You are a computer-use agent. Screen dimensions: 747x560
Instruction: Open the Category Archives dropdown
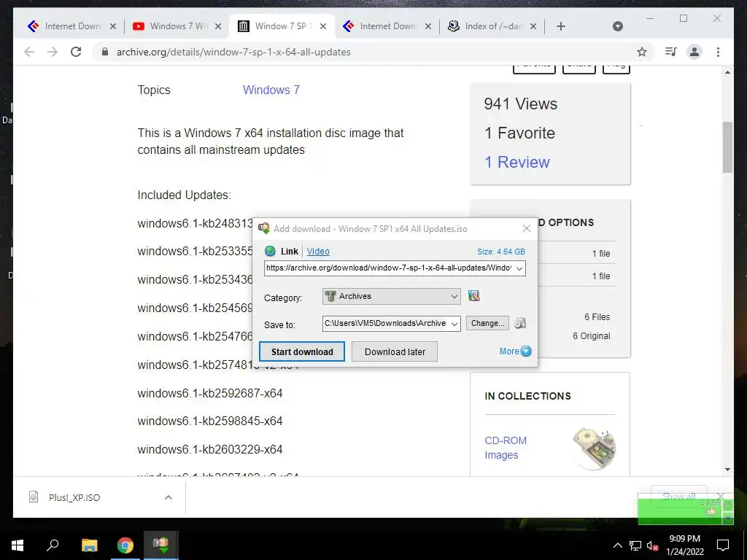coord(392,296)
